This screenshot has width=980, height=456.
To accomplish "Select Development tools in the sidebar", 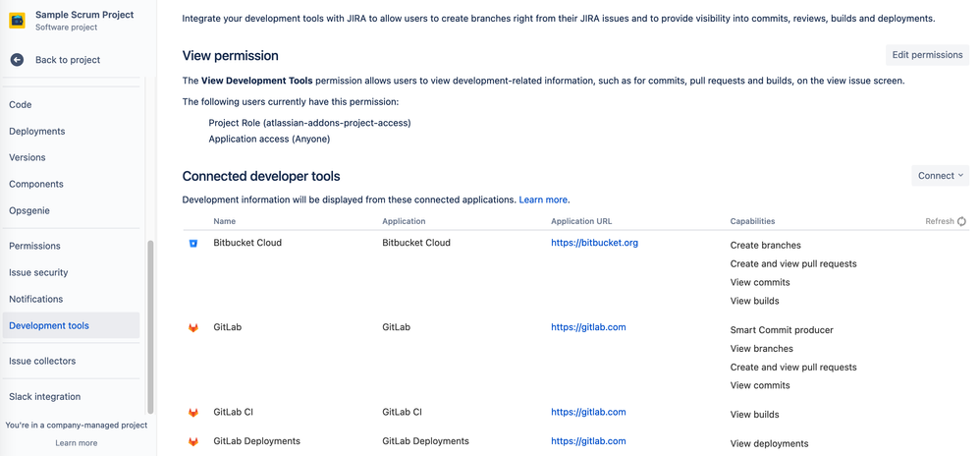I will [71, 325].
